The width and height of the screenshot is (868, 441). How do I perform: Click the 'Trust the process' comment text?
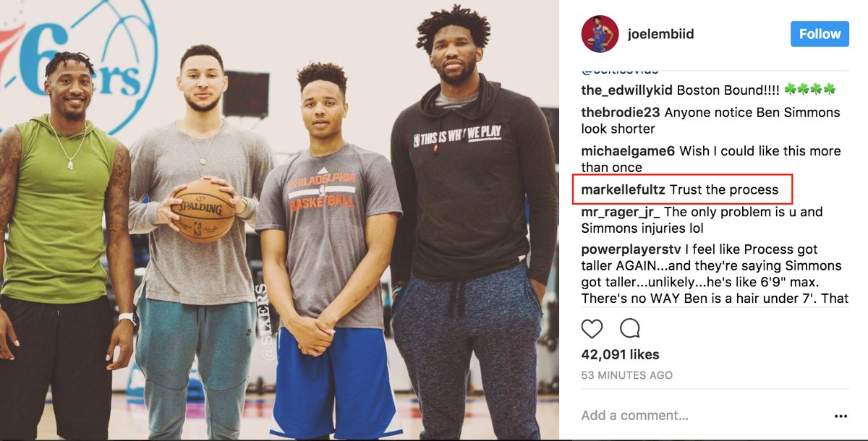click(x=724, y=190)
